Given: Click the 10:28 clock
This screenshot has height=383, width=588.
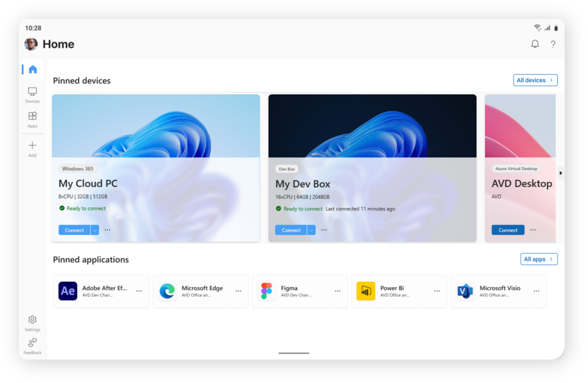Looking at the screenshot, I should 33,28.
